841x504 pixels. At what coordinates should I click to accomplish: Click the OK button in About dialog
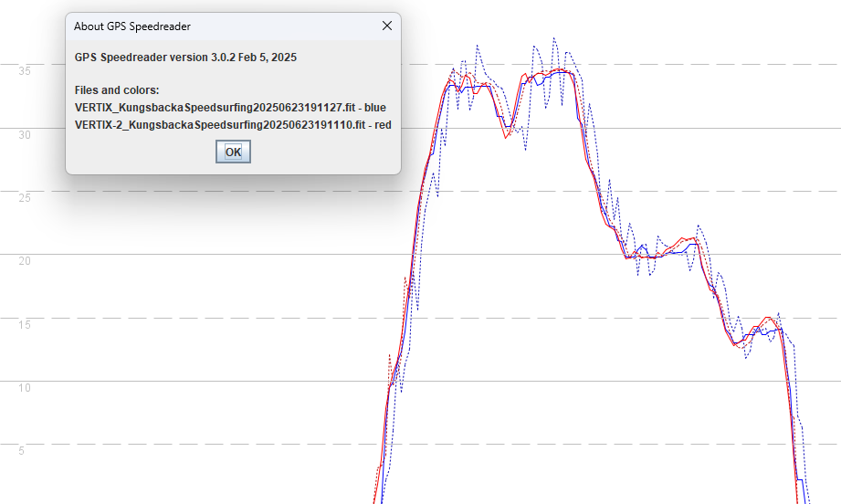click(233, 152)
